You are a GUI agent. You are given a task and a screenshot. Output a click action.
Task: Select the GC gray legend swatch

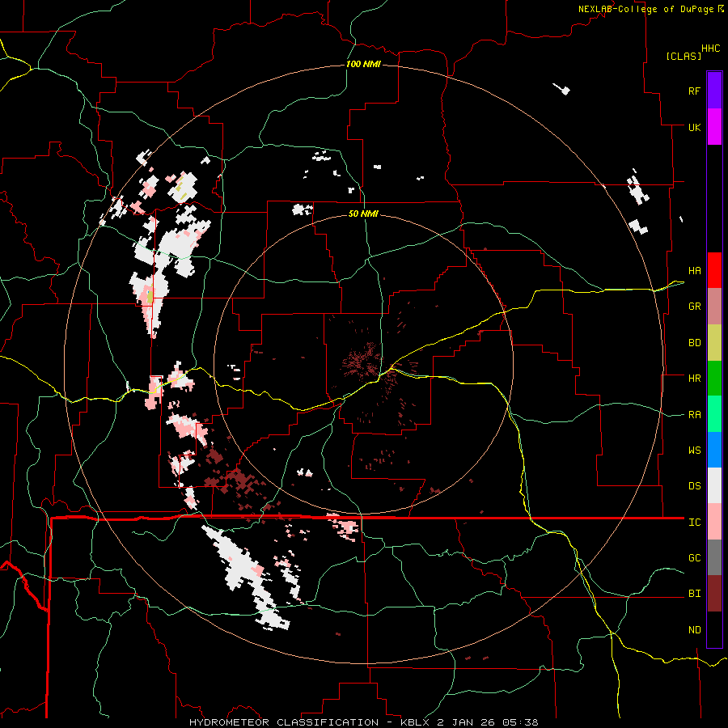(x=714, y=557)
